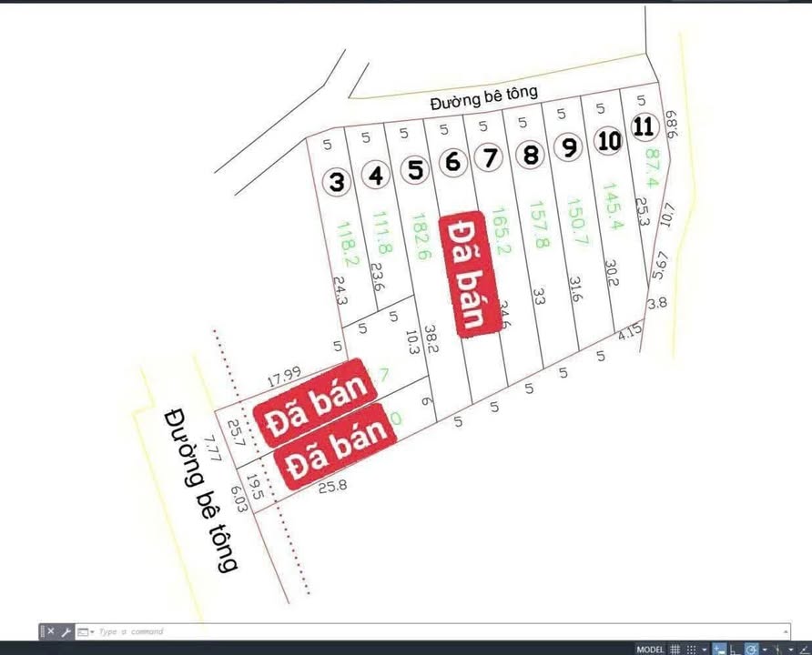Open the snap mode settings dropdown
Image resolution: width=812 pixels, height=655 pixels.
[x=704, y=650]
